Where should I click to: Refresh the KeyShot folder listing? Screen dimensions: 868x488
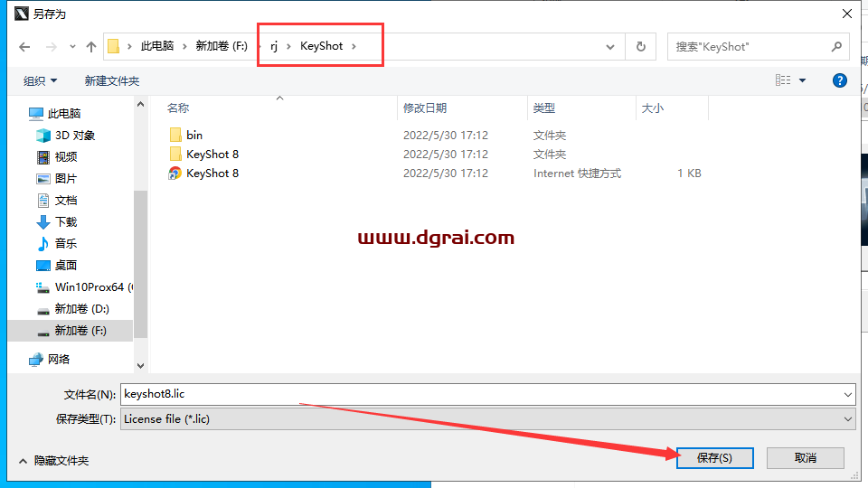[641, 46]
